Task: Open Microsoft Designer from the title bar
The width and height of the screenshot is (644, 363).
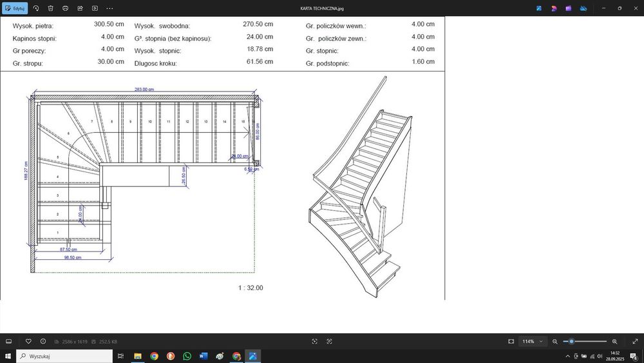Action: click(554, 8)
